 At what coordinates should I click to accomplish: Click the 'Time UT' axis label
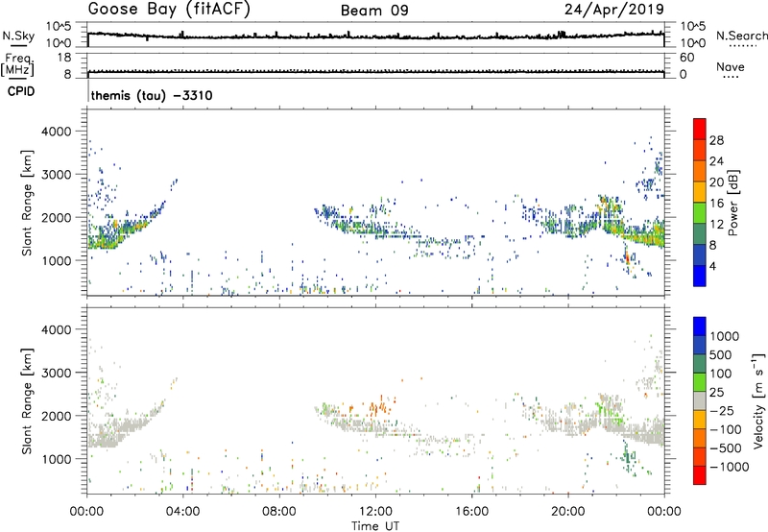point(375,526)
